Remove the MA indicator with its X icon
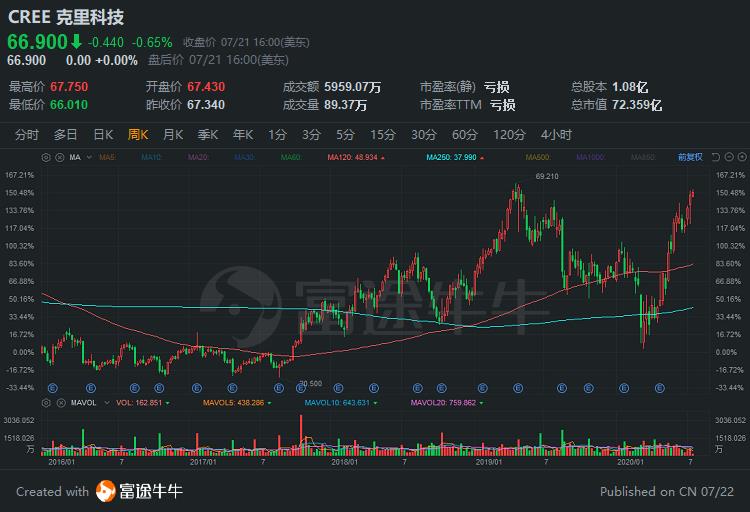Screen dimensions: 750x512 60,157
